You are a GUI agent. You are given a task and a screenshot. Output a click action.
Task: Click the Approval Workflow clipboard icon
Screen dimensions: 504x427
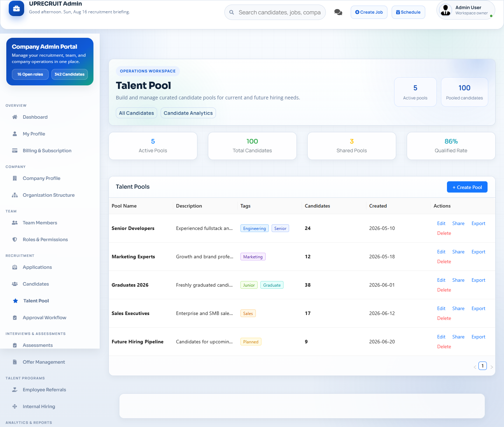click(x=15, y=317)
